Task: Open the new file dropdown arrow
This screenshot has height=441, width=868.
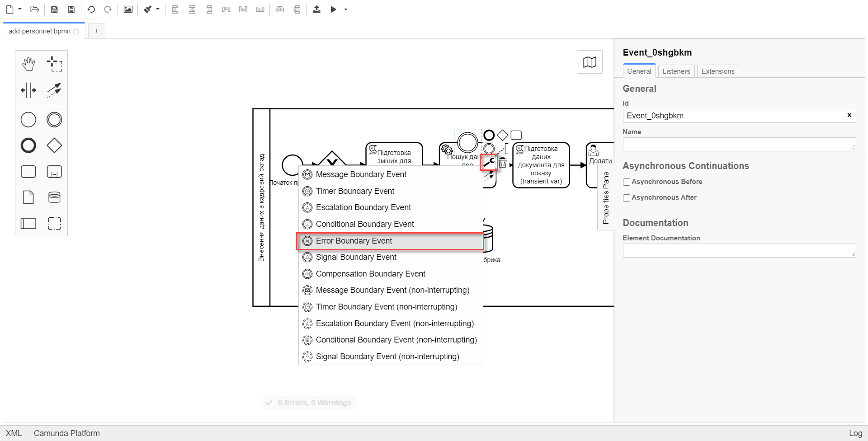Action: [20, 9]
